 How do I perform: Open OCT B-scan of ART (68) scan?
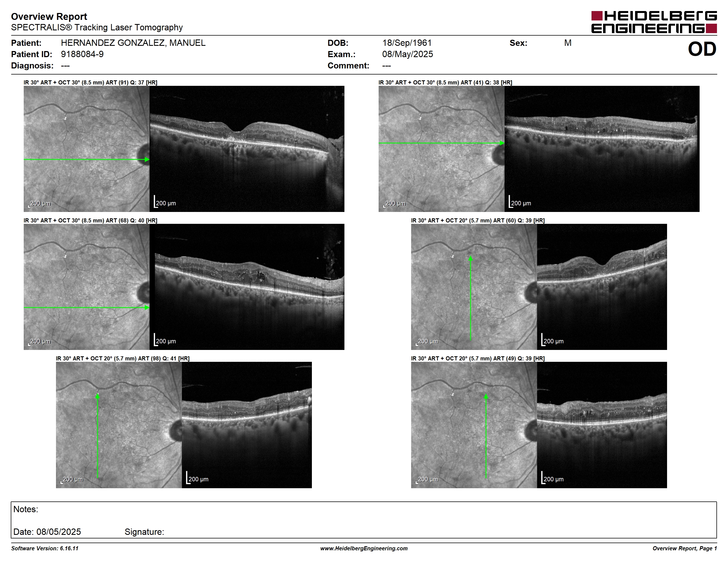point(247,287)
